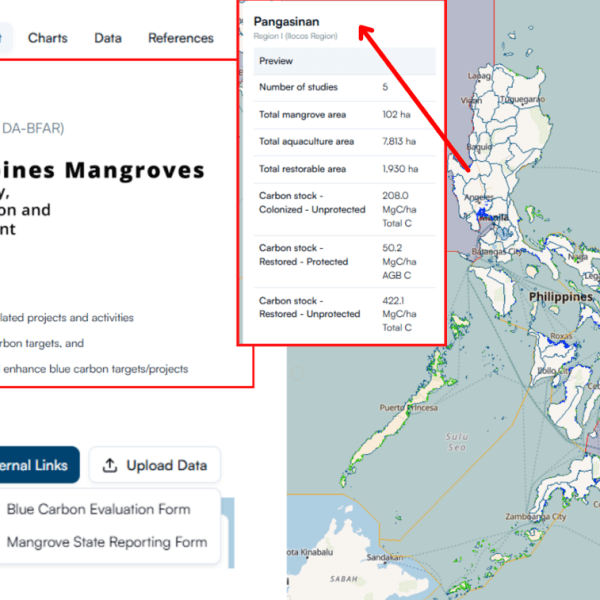Choose the Mangrove State Reporting Form option

tap(107, 542)
